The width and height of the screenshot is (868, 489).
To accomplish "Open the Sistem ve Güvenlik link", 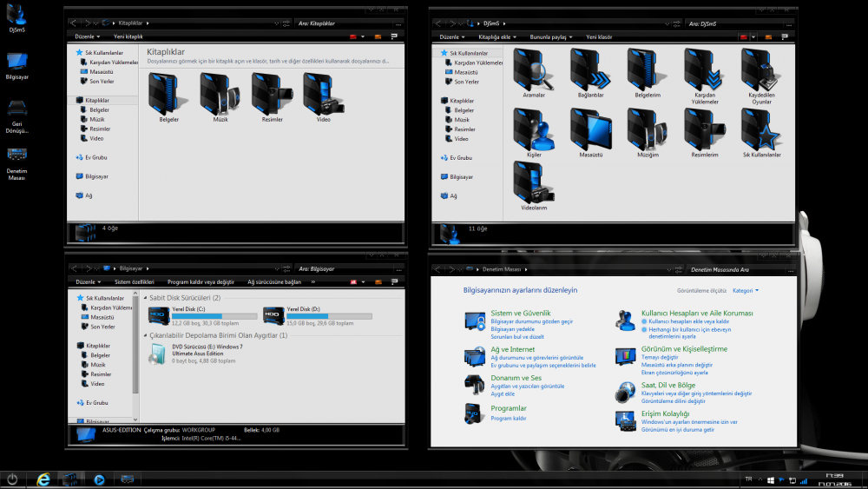I will click(x=520, y=312).
